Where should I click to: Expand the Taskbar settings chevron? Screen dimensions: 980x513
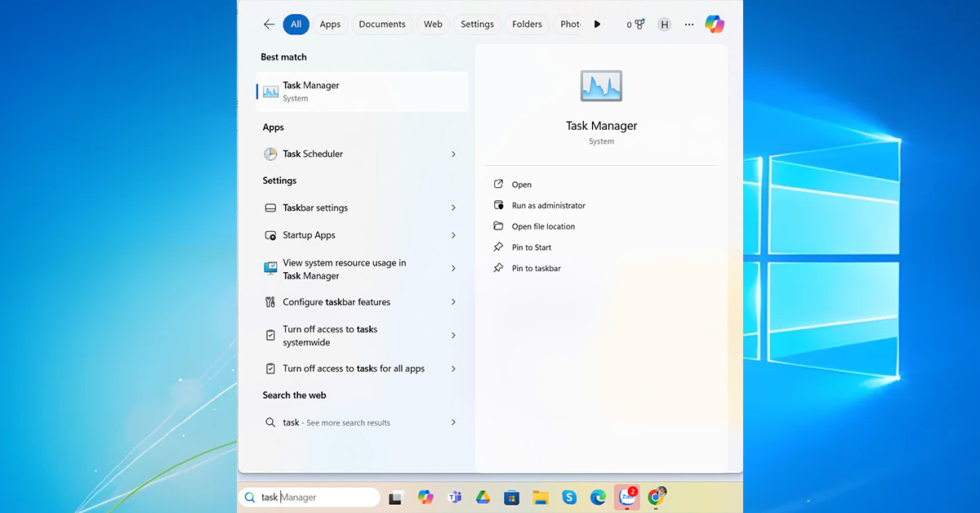[454, 207]
